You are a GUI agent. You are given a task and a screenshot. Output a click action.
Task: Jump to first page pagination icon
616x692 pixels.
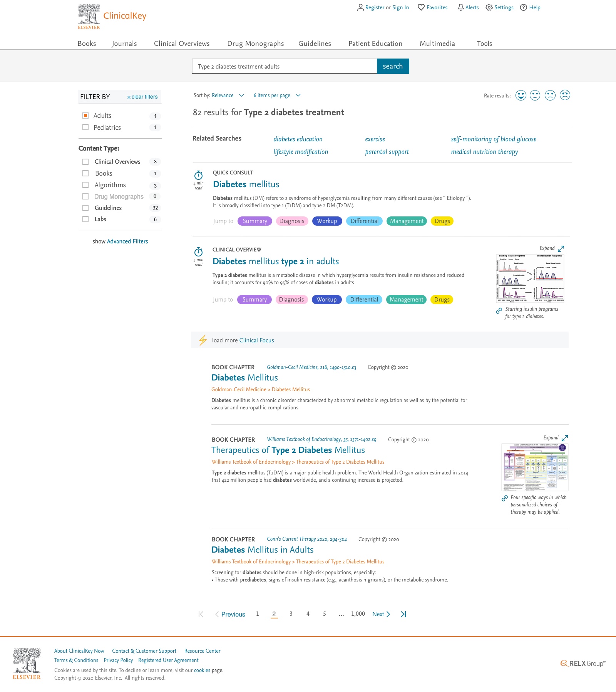[201, 614]
